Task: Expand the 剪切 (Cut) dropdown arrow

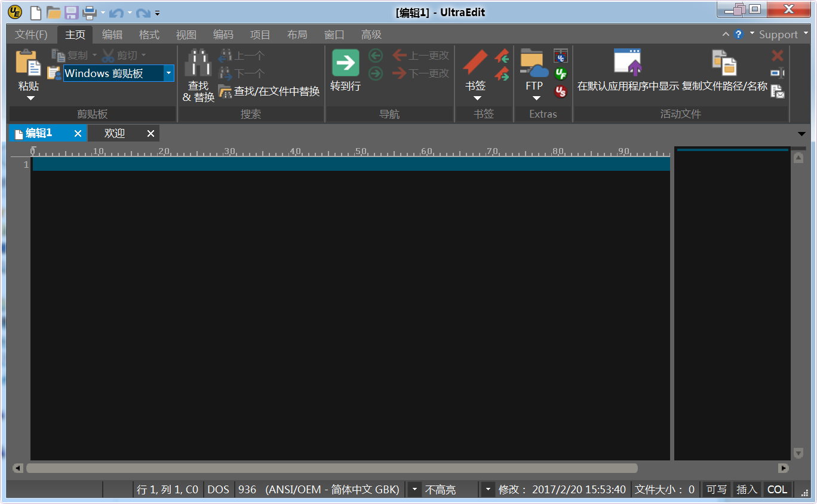Action: pos(143,56)
